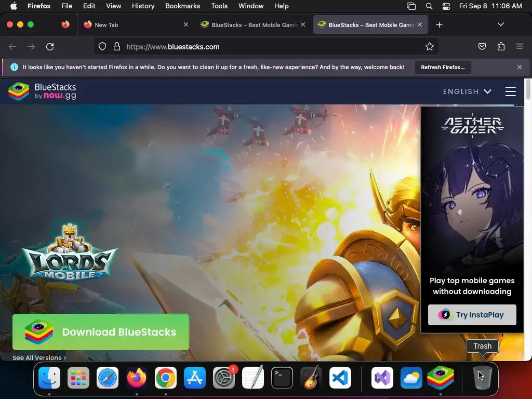Open the Tools menu
This screenshot has height=399, width=532.
click(219, 6)
